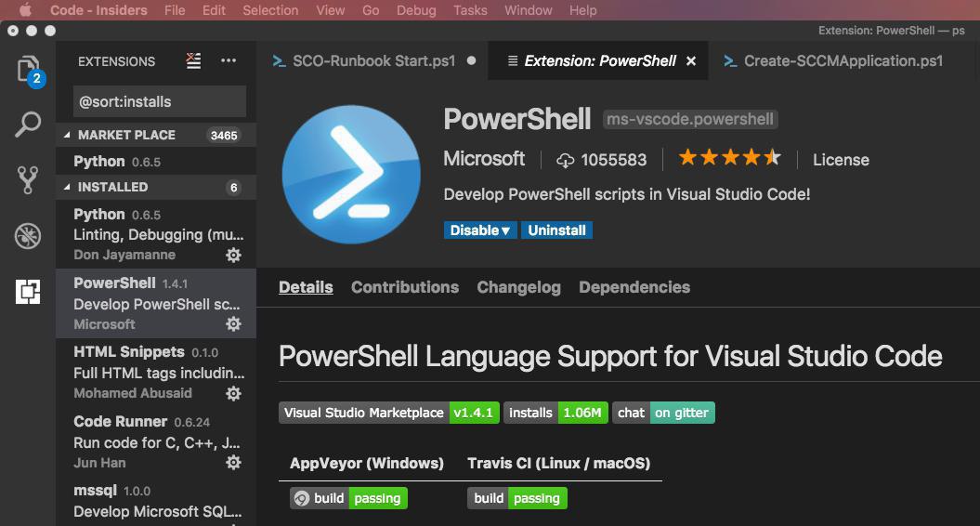Viewport: 980px width, 526px height.
Task: Open the Disable dropdown for PowerShell
Action: pos(480,230)
